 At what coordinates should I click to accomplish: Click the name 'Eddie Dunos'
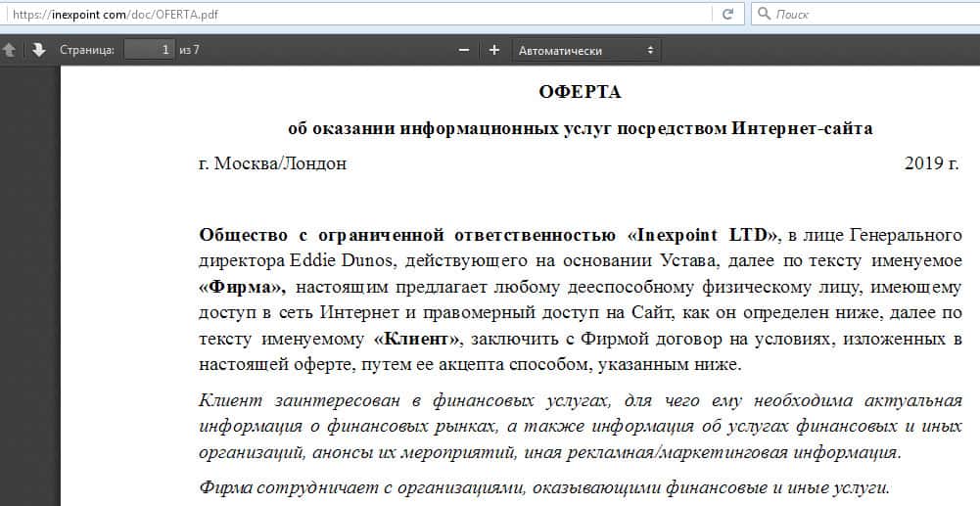tap(343, 260)
